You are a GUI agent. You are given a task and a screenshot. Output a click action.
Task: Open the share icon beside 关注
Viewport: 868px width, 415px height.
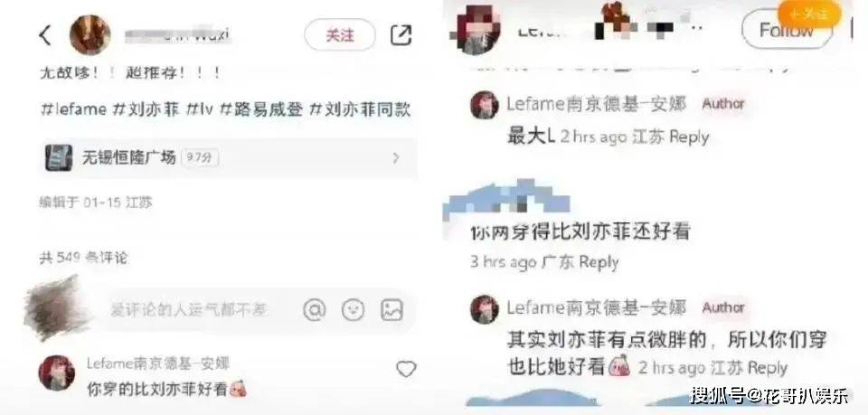[401, 35]
